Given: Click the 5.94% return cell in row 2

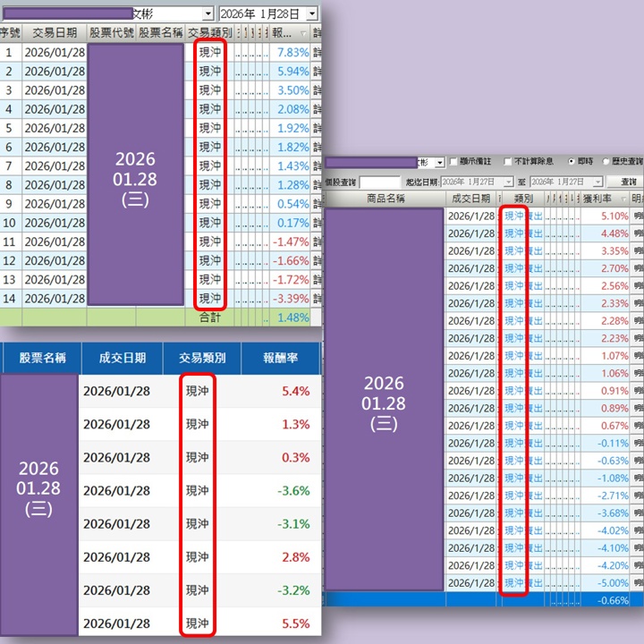Looking at the screenshot, I should point(290,72).
